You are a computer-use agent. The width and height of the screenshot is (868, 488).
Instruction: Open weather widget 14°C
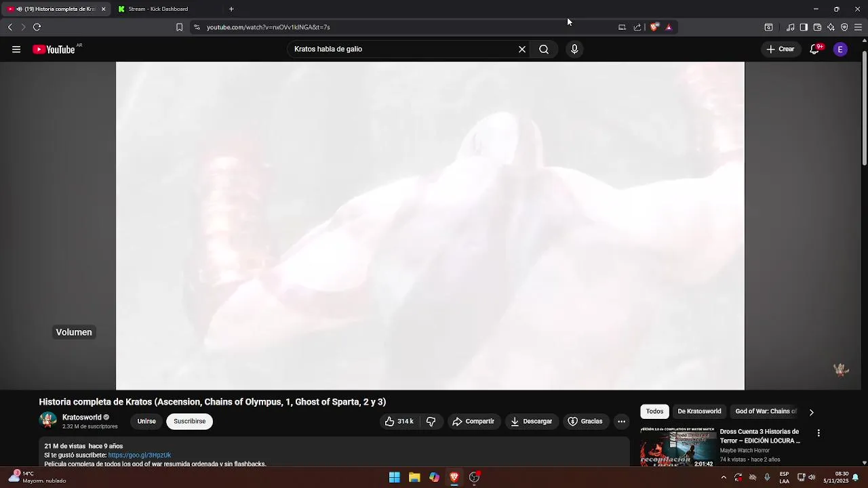(37, 477)
